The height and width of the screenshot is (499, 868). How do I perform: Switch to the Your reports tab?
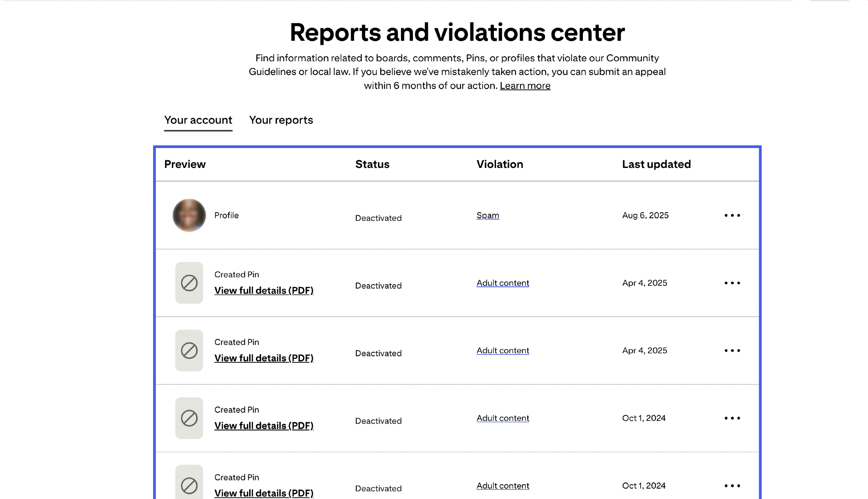tap(281, 120)
